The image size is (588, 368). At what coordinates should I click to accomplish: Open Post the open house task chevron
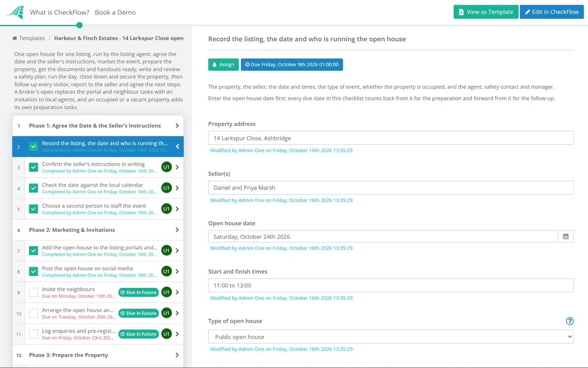point(177,271)
